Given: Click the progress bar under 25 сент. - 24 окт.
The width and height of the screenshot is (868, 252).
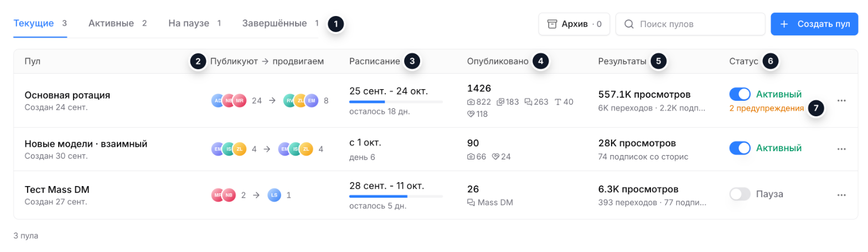Looking at the screenshot, I should point(396,102).
